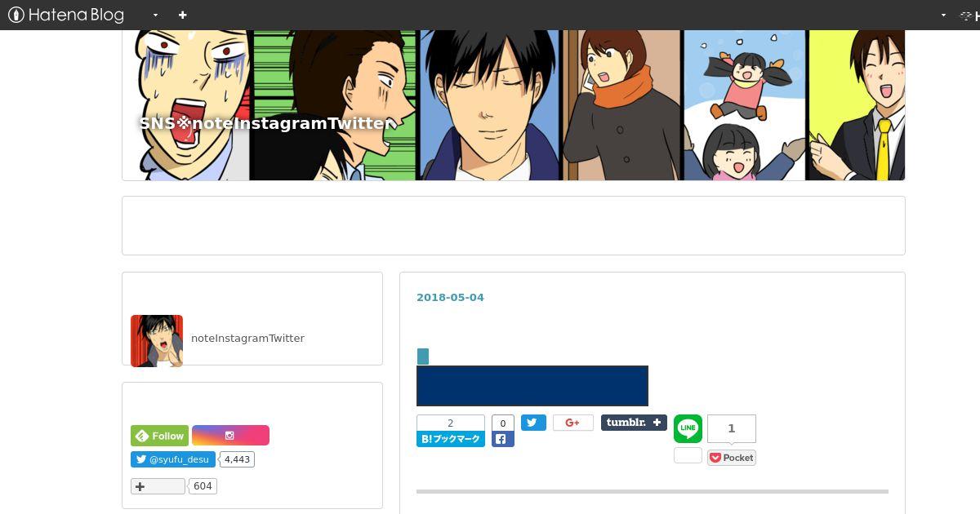Share the post on Google+
The width and height of the screenshot is (980, 514).
[573, 423]
